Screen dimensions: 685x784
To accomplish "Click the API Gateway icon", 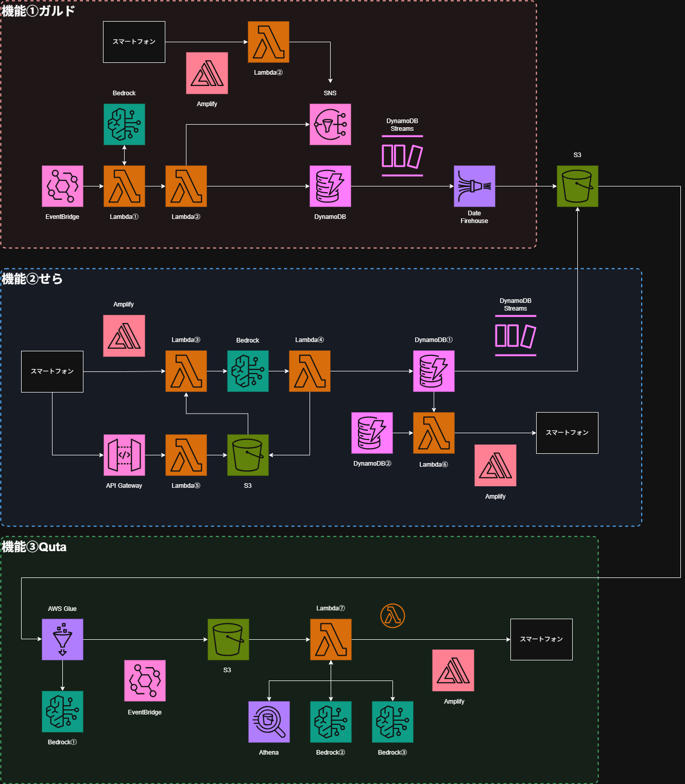I will 124,455.
